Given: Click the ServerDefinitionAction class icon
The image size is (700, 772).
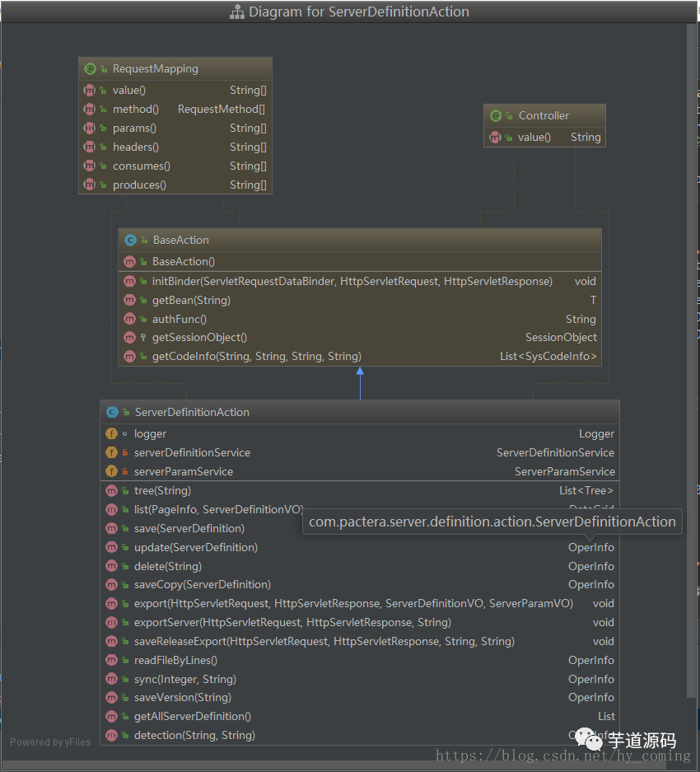Looking at the screenshot, I should [x=112, y=412].
